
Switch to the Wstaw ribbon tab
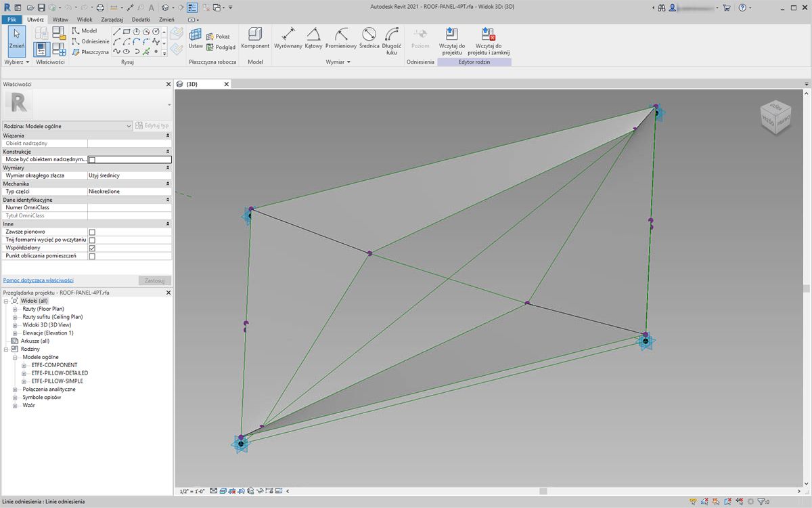tap(60, 20)
